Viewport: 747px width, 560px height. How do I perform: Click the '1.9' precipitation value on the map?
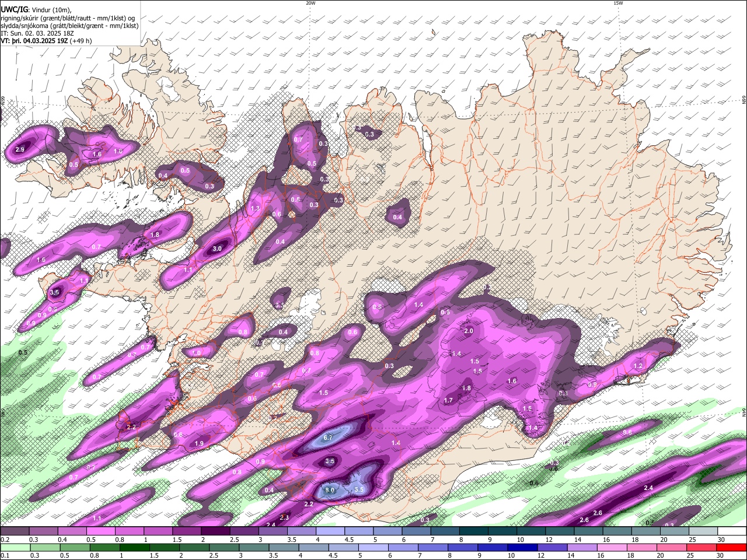199,444
